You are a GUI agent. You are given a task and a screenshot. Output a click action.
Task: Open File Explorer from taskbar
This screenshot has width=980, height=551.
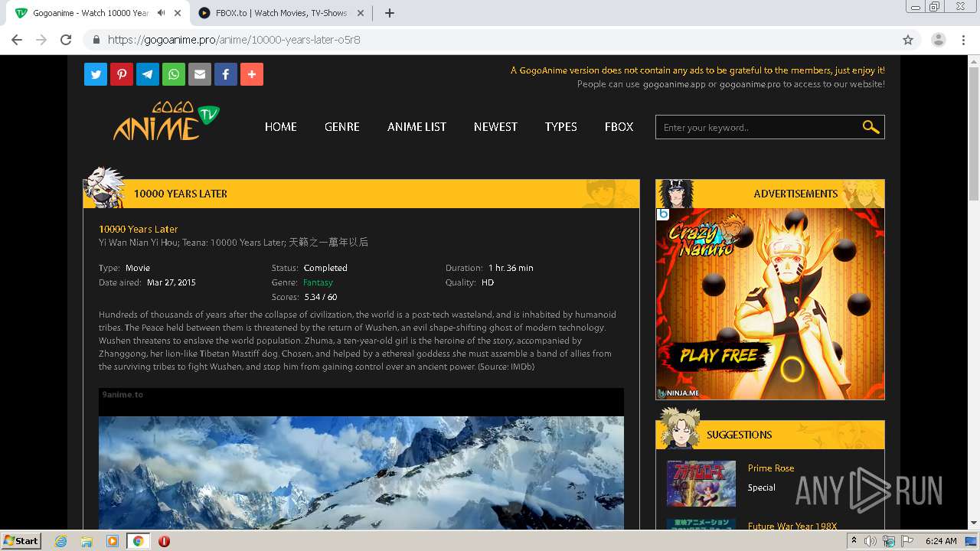(x=87, y=541)
